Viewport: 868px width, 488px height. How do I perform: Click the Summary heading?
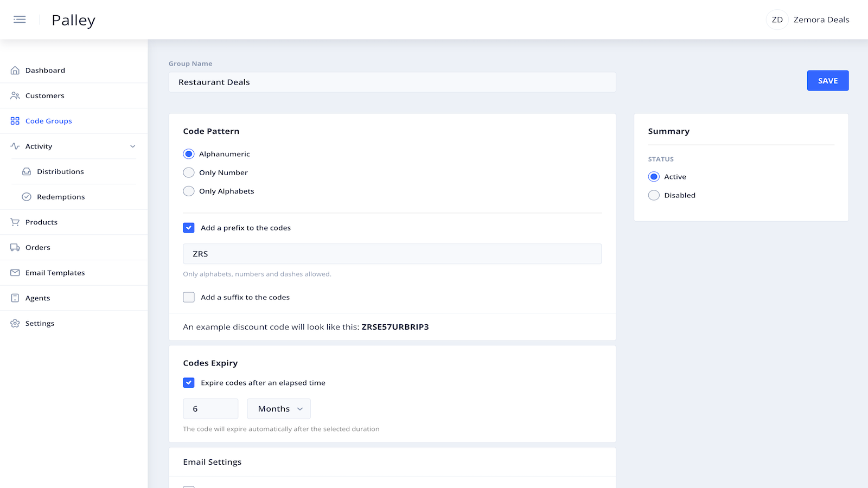click(669, 131)
